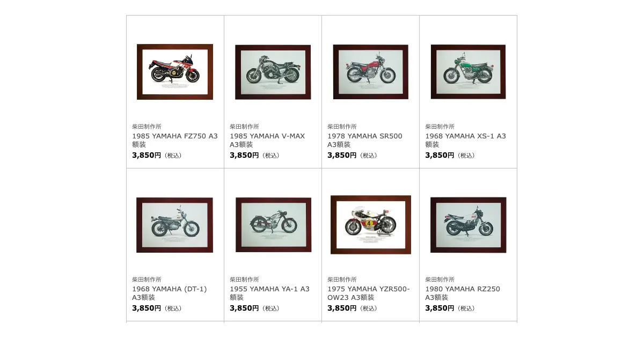Screen dimensions: 644x338
Task: Click the 1980 YAMAHA RZ250 framed image
Action: [468, 225]
